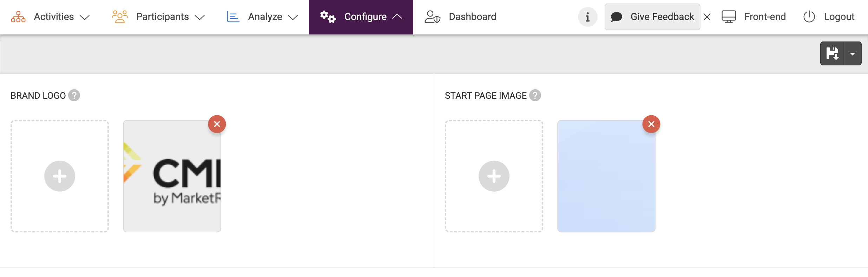
Task: Expand the Activities menu
Action: tap(51, 17)
